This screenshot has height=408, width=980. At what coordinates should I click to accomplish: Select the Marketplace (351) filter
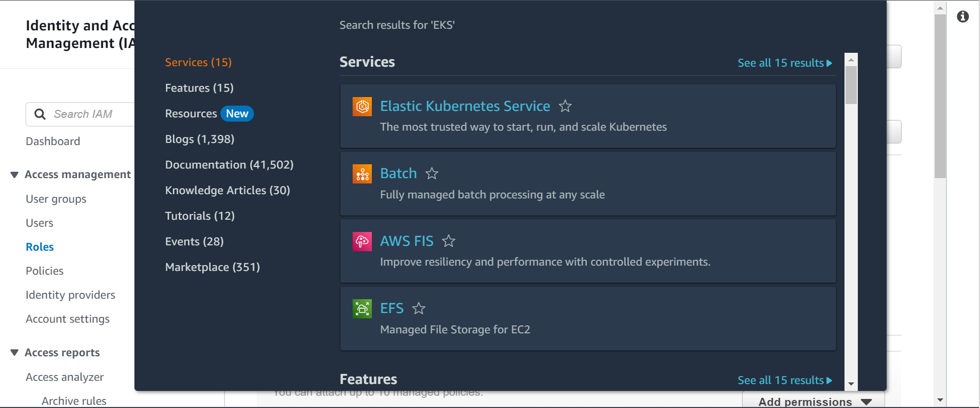pos(212,267)
